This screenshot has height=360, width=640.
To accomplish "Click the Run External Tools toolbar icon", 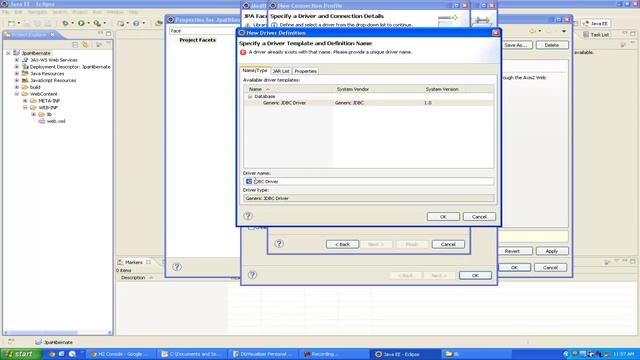I will coord(97,23).
